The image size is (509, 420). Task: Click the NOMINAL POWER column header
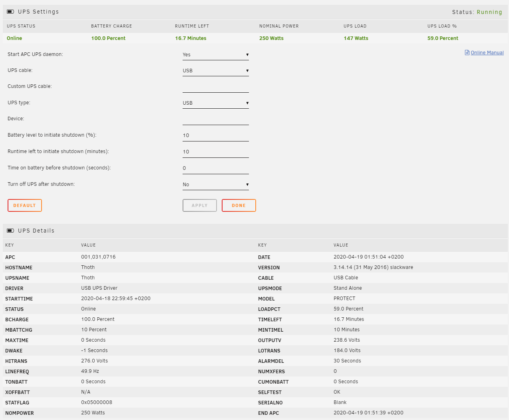pos(279,26)
